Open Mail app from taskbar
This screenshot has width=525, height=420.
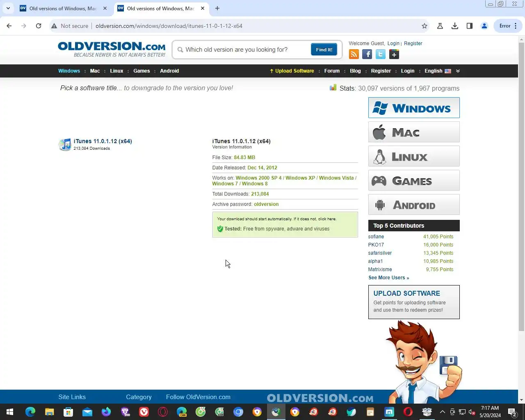(x=87, y=412)
